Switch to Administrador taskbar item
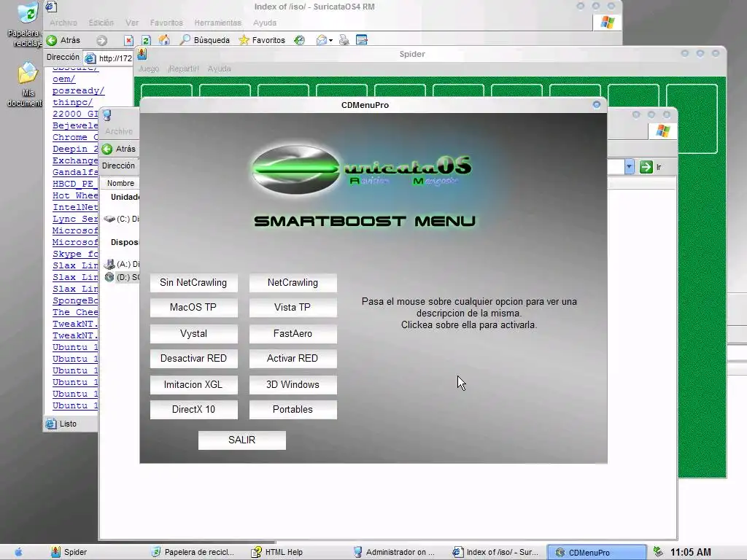This screenshot has height=560, width=747. coord(395,552)
